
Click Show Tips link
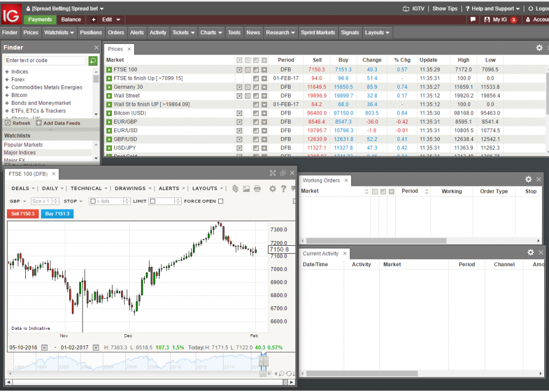(444, 9)
